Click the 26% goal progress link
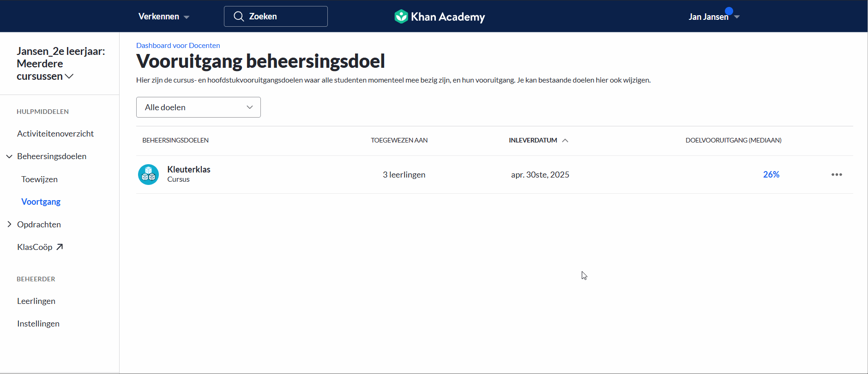The image size is (868, 374). tap(771, 174)
